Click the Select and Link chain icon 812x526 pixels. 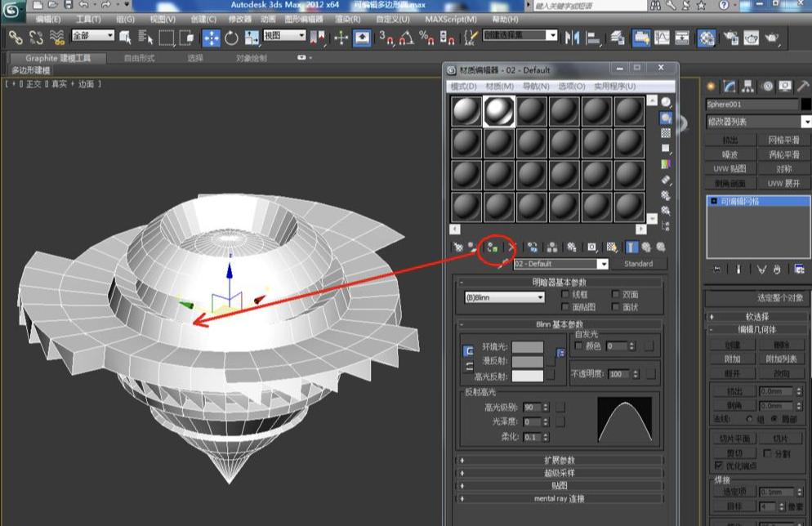point(15,38)
